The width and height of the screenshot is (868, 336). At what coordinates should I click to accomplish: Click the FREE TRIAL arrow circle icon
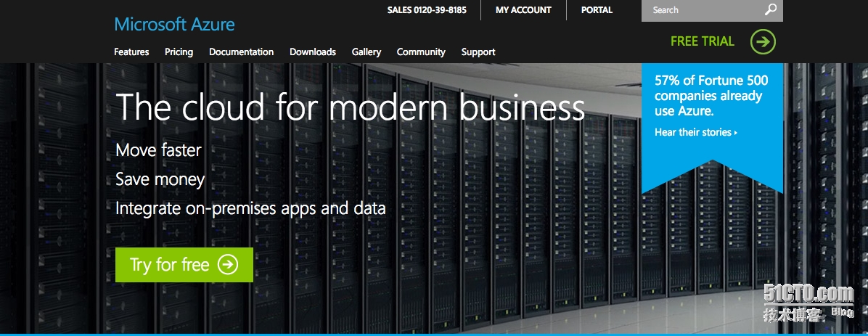click(763, 41)
